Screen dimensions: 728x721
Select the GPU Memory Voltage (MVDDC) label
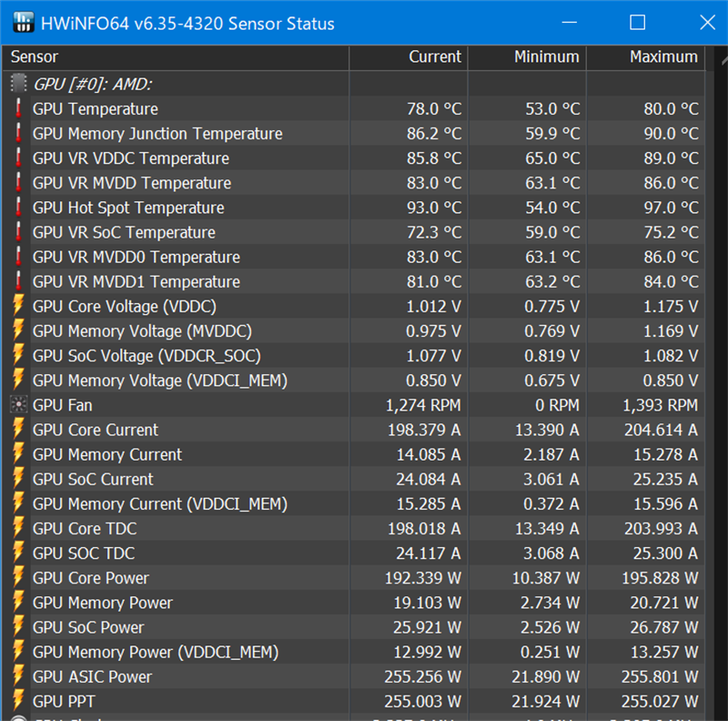coord(142,331)
